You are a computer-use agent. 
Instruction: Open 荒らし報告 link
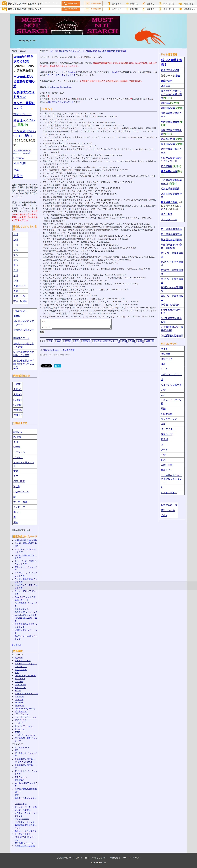pyautogui.click(x=167, y=214)
